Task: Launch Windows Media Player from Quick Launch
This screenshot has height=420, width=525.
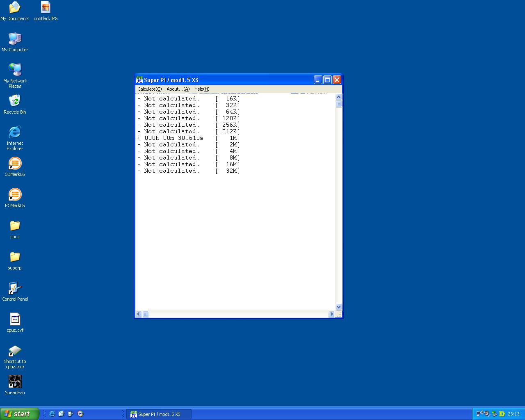Action: point(80,414)
